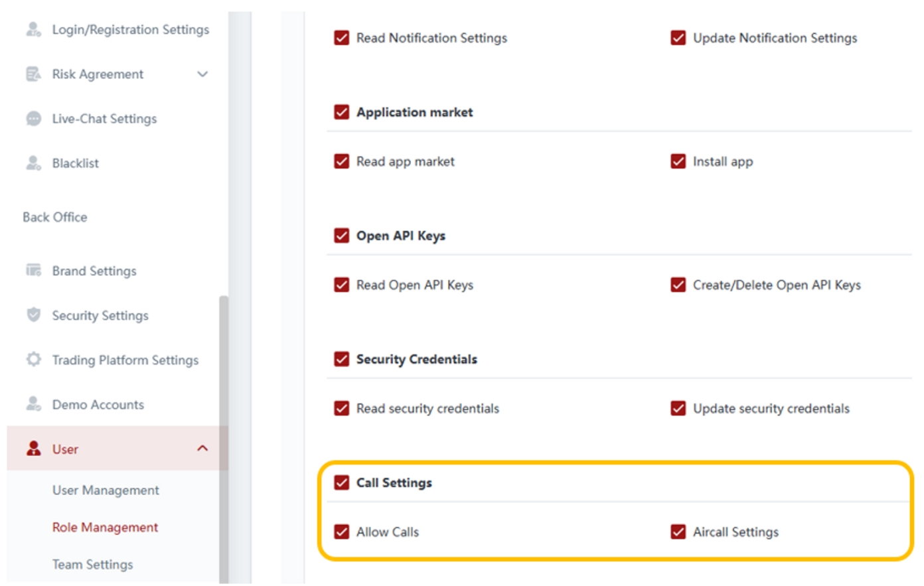Open the Role Management link
The image size is (924, 586).
pos(105,527)
